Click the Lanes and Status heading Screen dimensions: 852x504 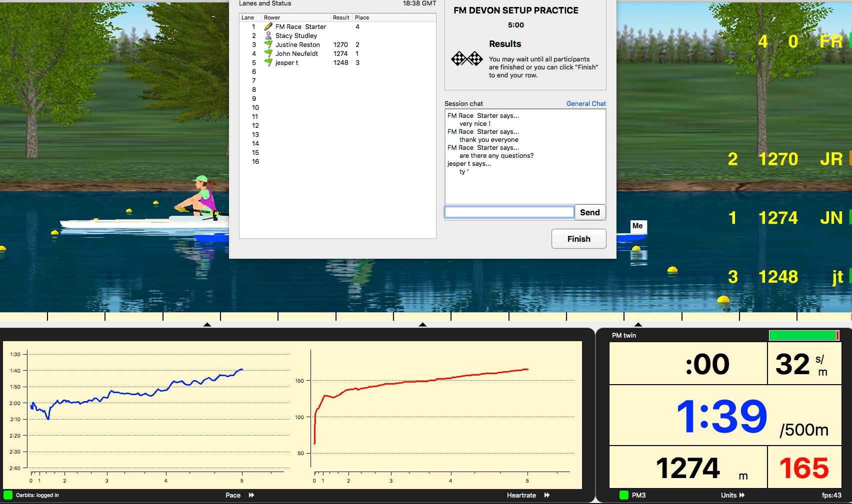click(x=265, y=3)
